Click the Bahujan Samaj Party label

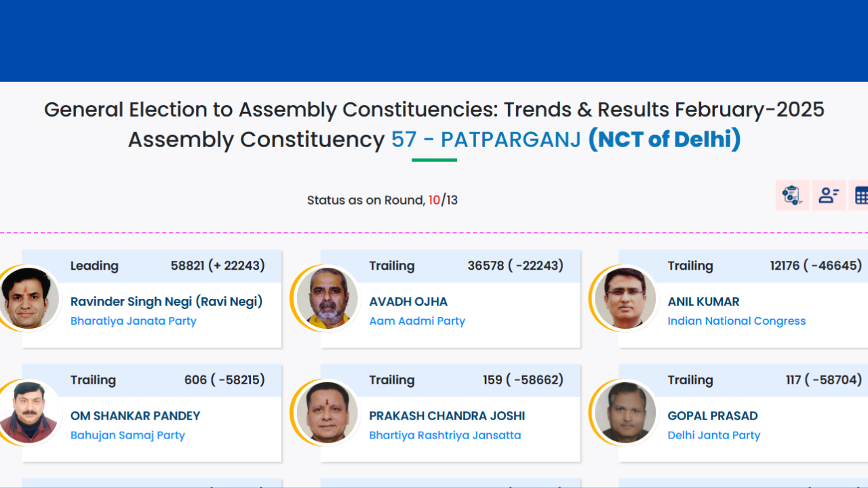point(127,436)
